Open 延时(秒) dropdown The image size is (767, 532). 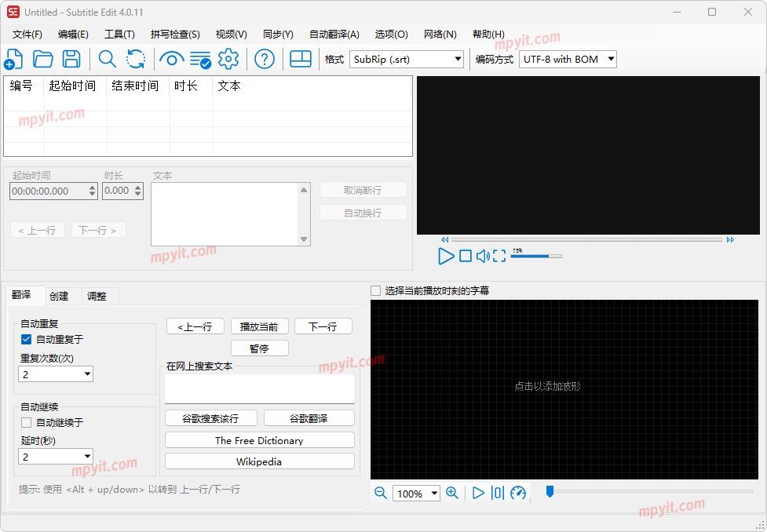(x=56, y=457)
